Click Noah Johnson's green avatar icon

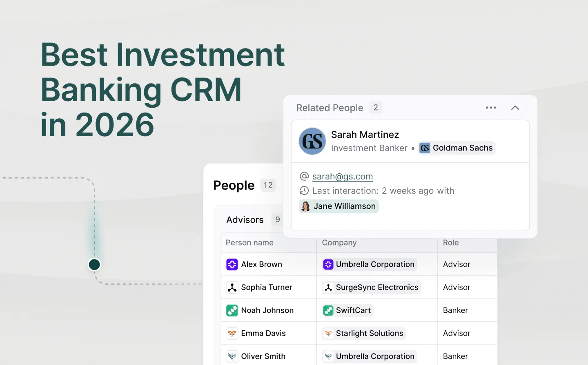click(x=232, y=310)
